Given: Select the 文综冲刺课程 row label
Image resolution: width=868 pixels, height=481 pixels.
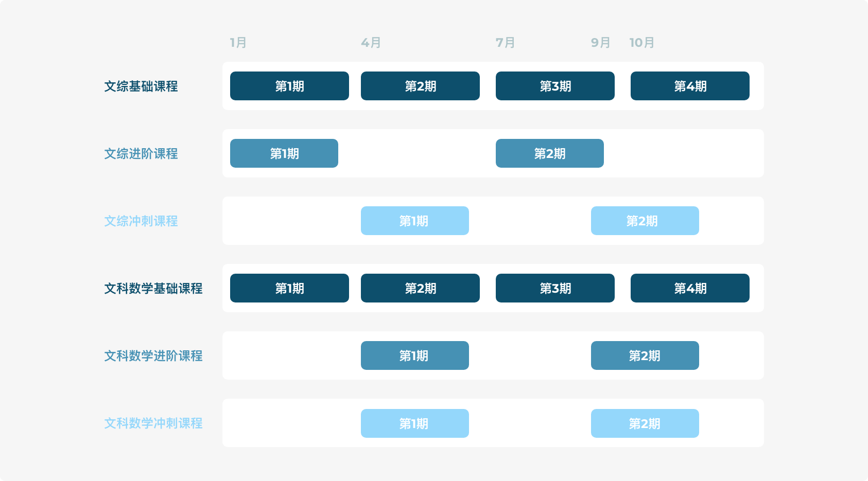Looking at the screenshot, I should pos(141,221).
